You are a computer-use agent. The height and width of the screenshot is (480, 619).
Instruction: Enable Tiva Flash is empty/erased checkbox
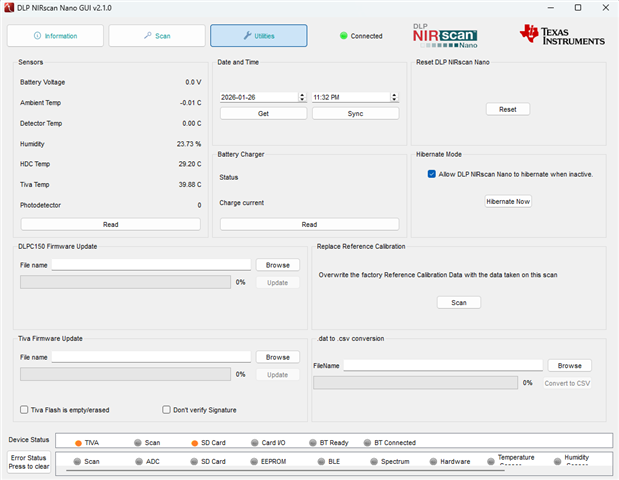pos(24,410)
